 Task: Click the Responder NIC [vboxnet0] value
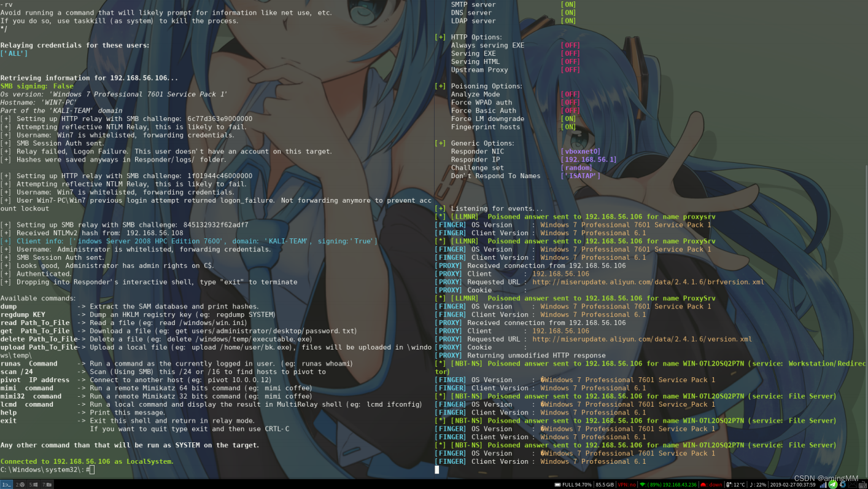point(581,152)
